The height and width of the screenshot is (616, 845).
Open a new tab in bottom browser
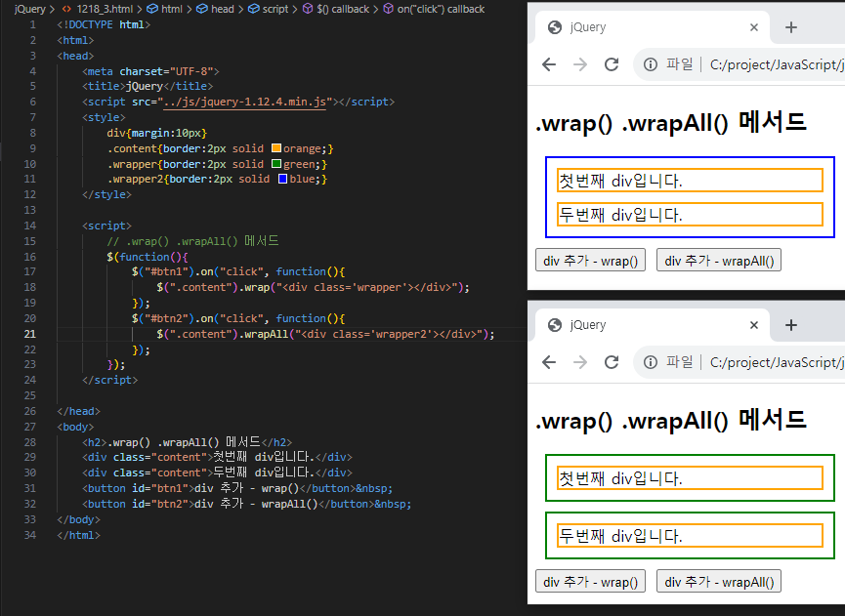click(x=791, y=325)
